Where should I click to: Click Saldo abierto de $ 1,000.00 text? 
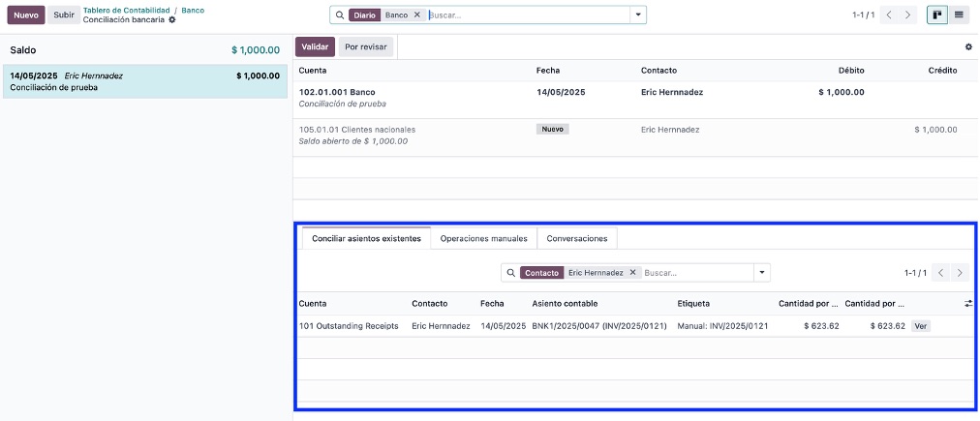click(x=353, y=141)
